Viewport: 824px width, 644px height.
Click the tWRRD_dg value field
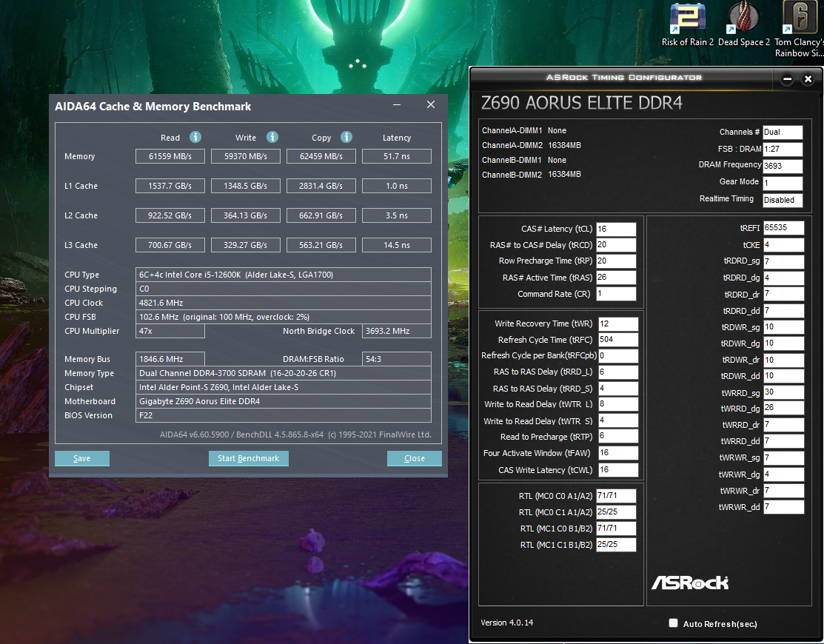[783, 408]
